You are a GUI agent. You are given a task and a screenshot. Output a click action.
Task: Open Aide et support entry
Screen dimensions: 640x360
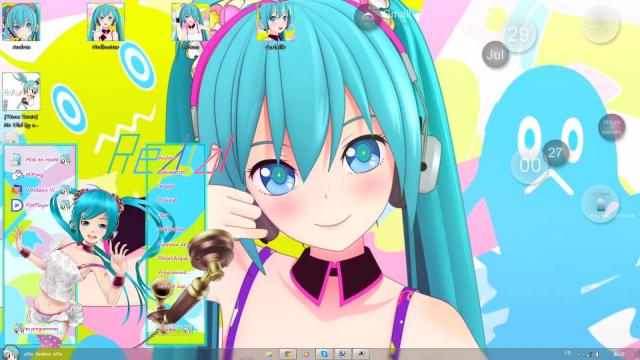tap(172, 286)
